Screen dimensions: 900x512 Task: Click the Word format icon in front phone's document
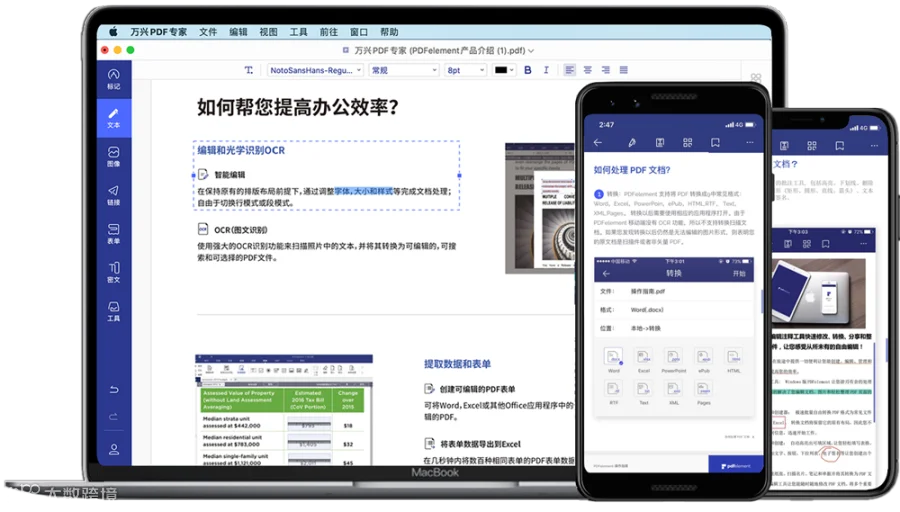pyautogui.click(x=614, y=357)
